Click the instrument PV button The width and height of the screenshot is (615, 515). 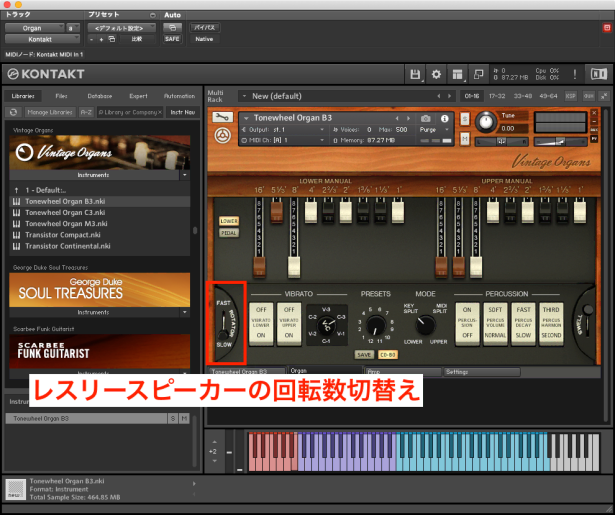coord(594,139)
